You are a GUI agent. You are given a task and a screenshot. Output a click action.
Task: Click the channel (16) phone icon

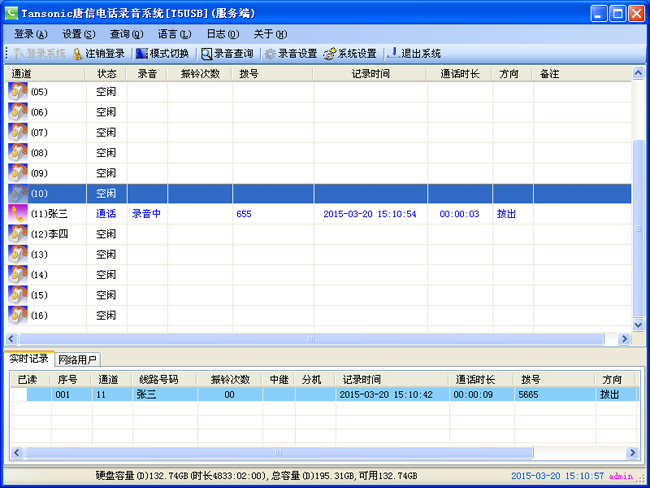click(x=19, y=315)
